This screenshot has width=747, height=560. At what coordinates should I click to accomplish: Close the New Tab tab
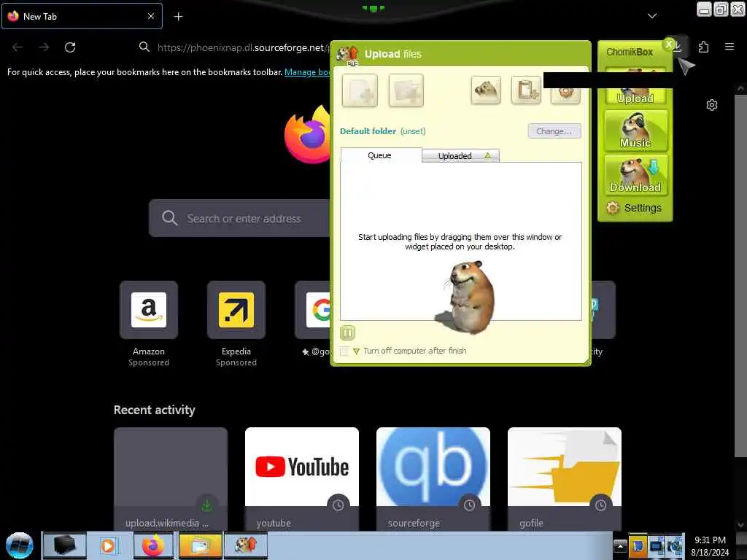pos(151,16)
